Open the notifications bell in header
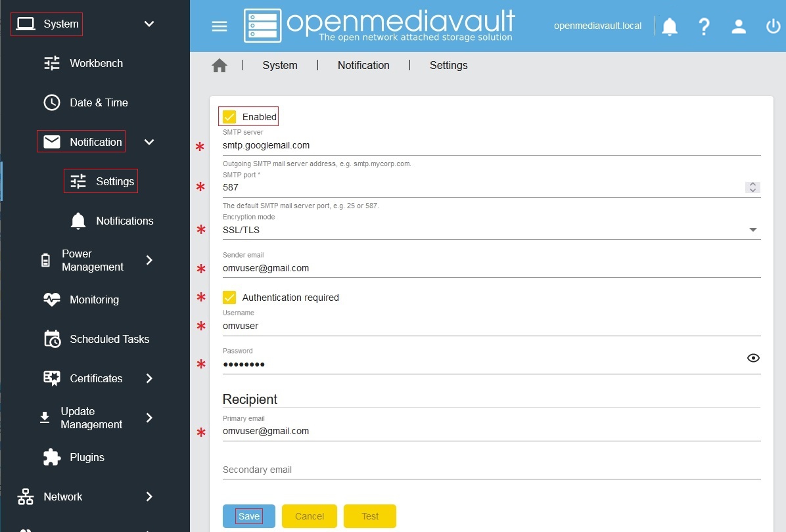Screen dimensions: 786x532 coord(669,27)
